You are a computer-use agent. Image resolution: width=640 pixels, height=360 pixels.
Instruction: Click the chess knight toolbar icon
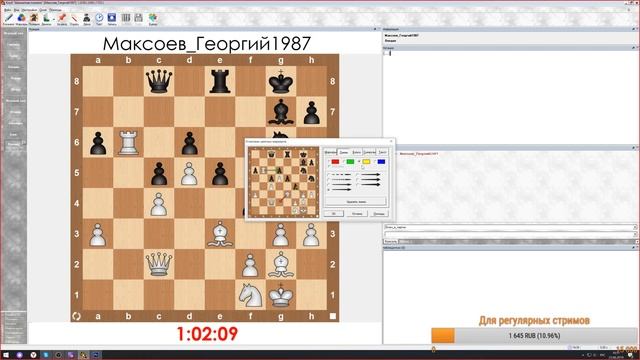coord(34,17)
